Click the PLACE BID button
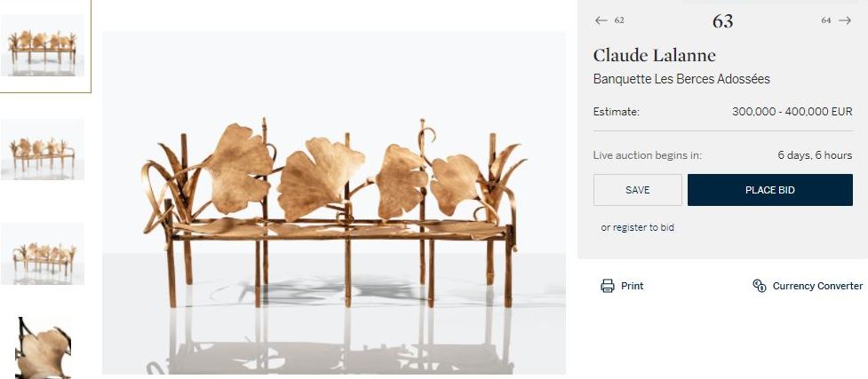The image size is (868, 379). [770, 190]
